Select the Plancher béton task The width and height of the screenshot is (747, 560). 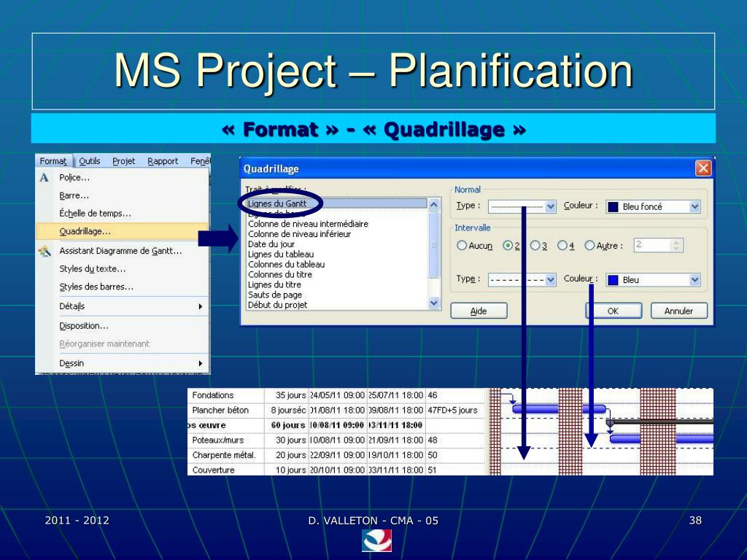tap(220, 410)
